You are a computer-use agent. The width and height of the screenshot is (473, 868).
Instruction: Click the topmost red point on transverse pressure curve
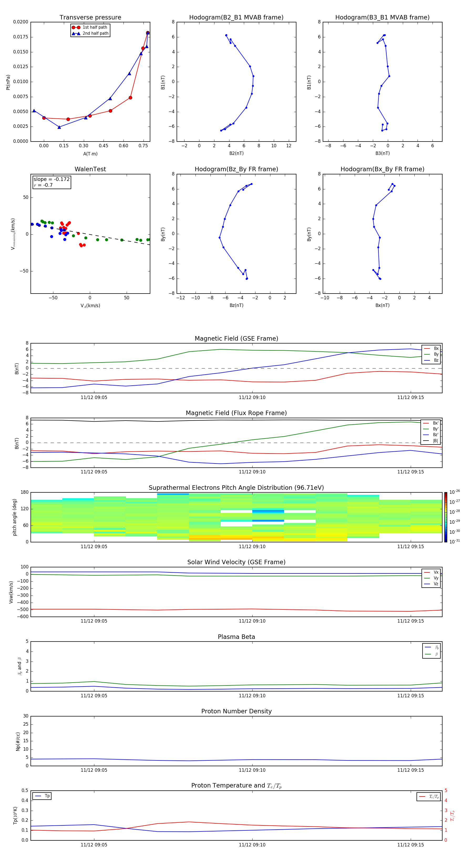(x=148, y=33)
